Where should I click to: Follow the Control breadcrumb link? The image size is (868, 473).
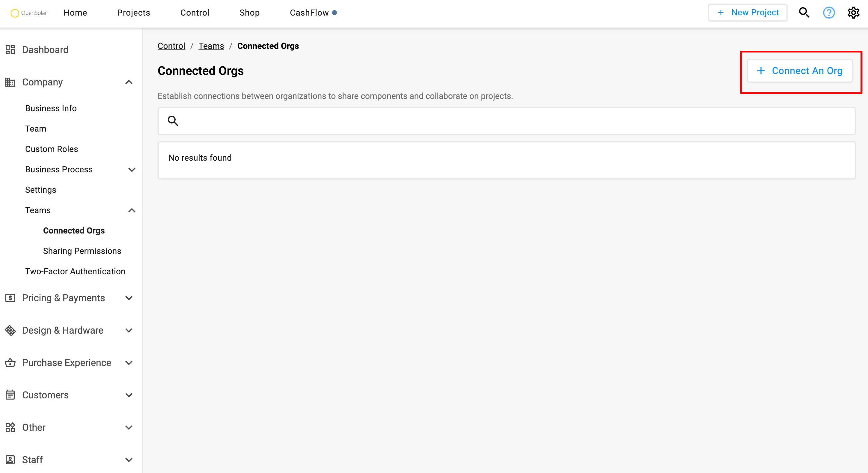(171, 46)
